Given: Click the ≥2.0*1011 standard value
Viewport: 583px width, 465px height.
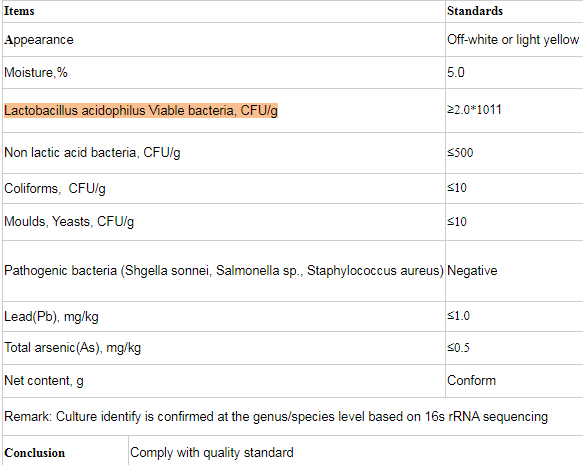Looking at the screenshot, I should coord(474,110).
